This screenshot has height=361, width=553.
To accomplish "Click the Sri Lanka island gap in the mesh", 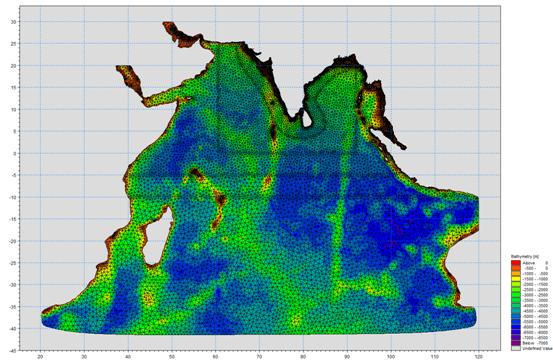I will [306, 118].
